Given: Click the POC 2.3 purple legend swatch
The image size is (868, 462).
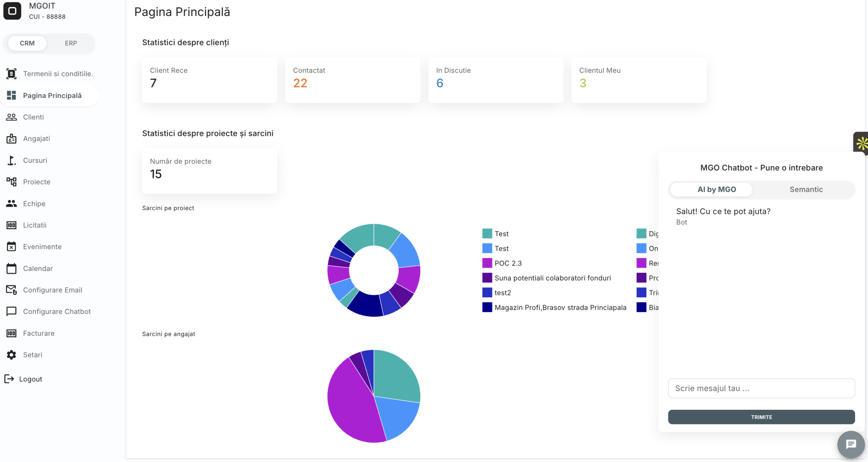Looking at the screenshot, I should (487, 263).
